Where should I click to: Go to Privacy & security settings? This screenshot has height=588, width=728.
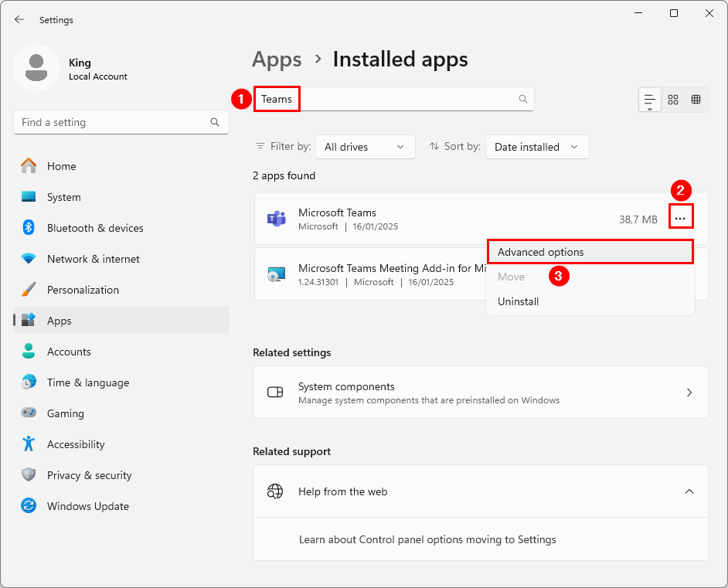(x=89, y=475)
